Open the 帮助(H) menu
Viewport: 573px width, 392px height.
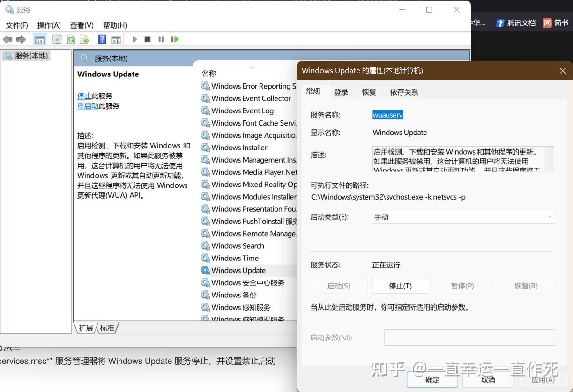115,25
